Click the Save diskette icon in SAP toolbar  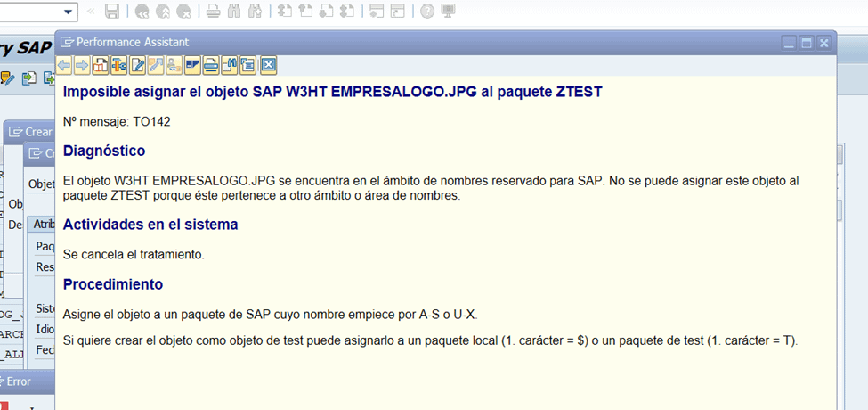coord(112,12)
